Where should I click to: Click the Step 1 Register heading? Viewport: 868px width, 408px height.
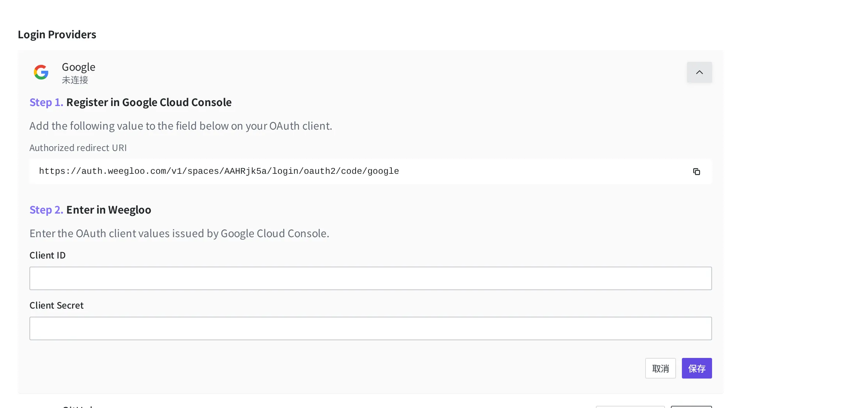(x=131, y=102)
